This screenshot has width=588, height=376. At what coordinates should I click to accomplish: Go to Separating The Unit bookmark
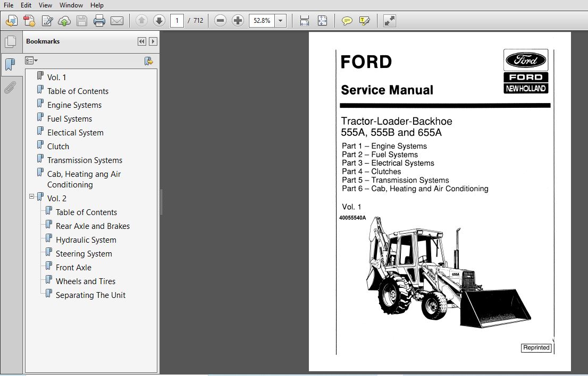click(x=90, y=295)
